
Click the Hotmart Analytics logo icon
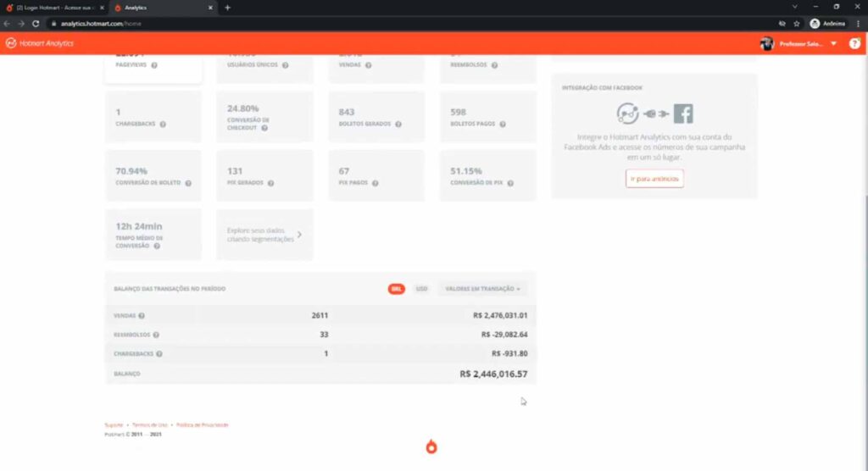[11, 43]
